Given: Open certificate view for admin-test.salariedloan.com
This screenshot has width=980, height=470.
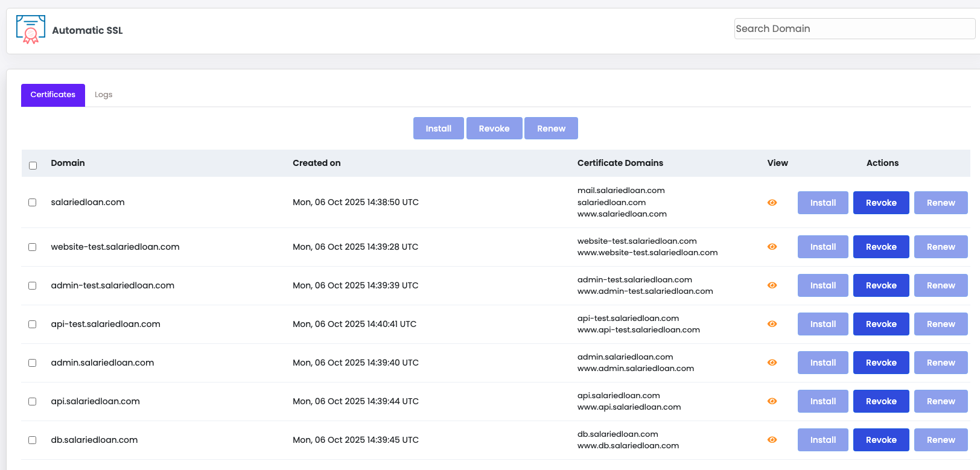Looking at the screenshot, I should coord(772,285).
